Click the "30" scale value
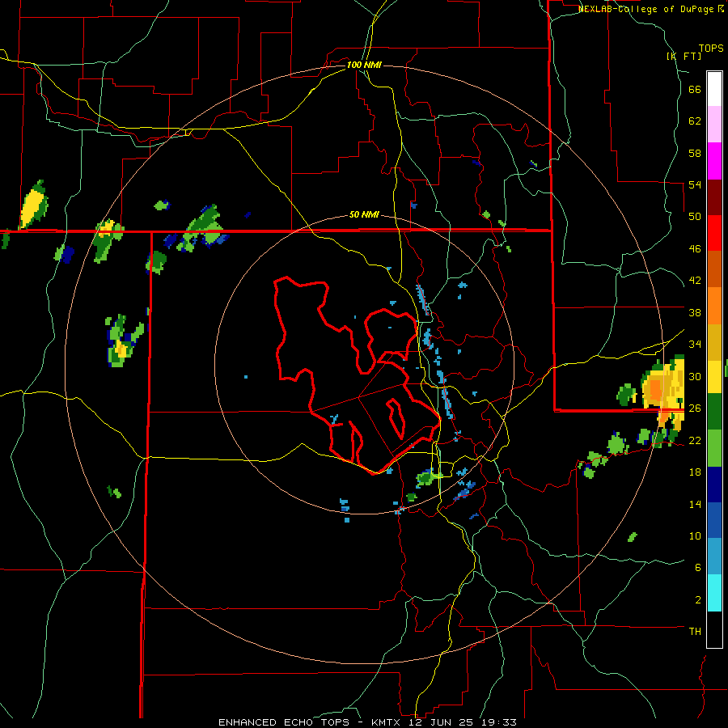Viewport: 728px width, 728px height. [x=695, y=376]
